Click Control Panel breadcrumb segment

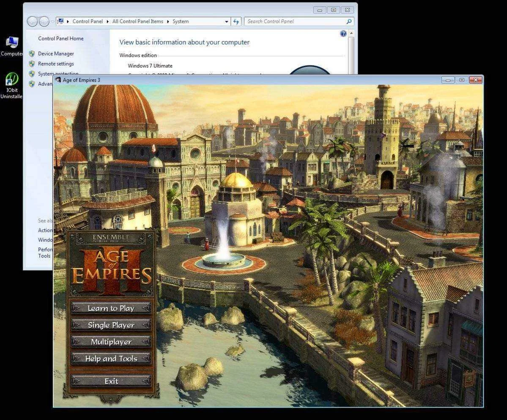87,21
